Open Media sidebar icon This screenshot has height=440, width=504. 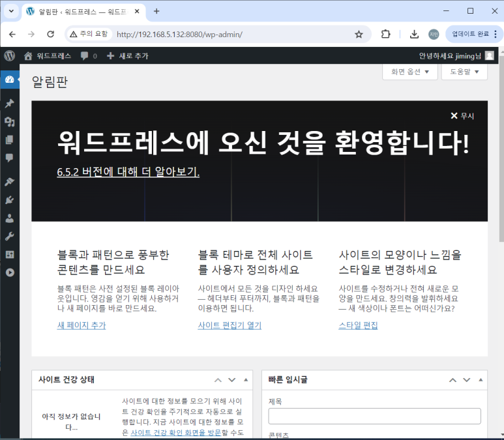(10, 122)
